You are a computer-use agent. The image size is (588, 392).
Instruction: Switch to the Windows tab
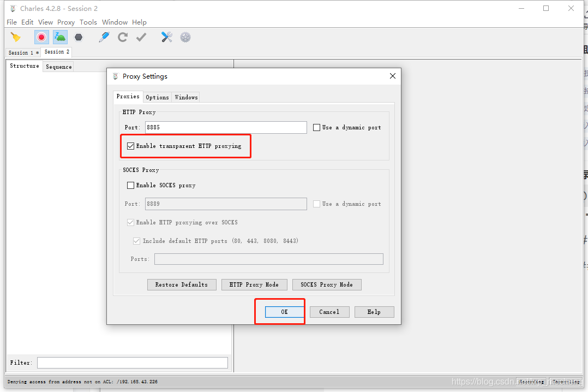186,97
